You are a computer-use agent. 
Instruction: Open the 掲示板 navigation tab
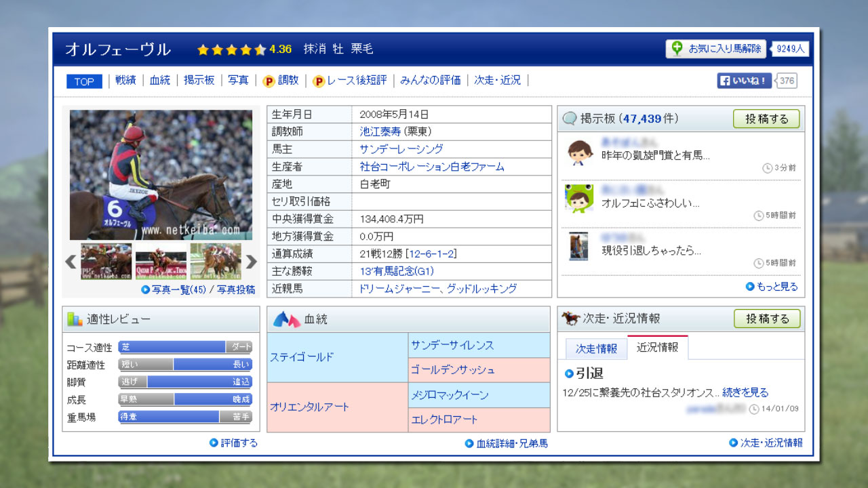pyautogui.click(x=199, y=81)
